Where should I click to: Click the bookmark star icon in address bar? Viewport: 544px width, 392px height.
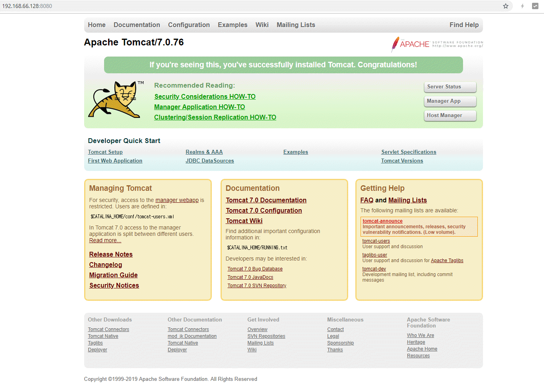(506, 6)
